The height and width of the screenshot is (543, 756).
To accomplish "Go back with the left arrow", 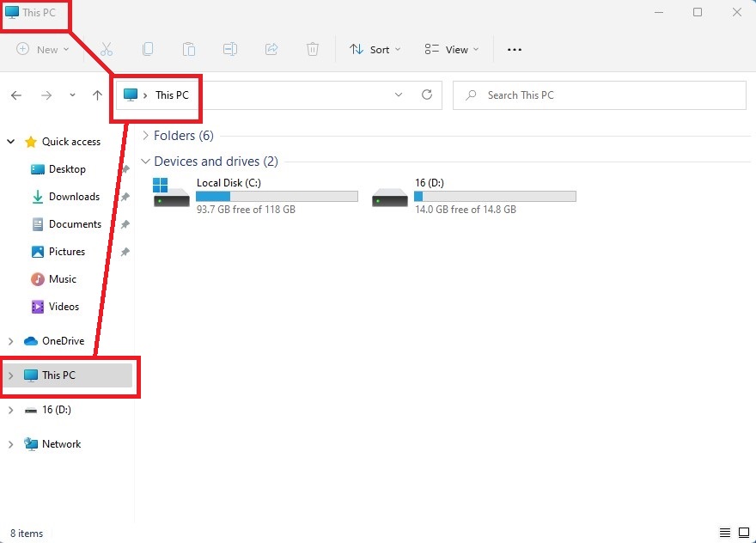I will [x=16, y=95].
